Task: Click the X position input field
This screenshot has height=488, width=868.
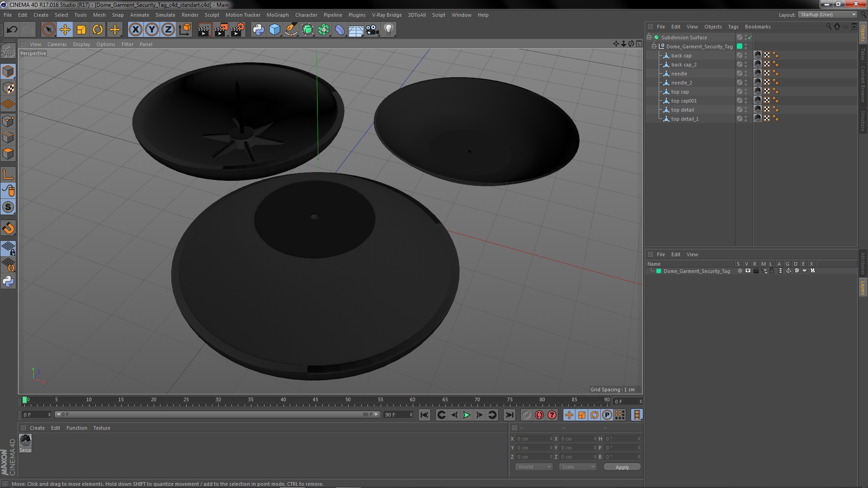Action: click(x=534, y=439)
